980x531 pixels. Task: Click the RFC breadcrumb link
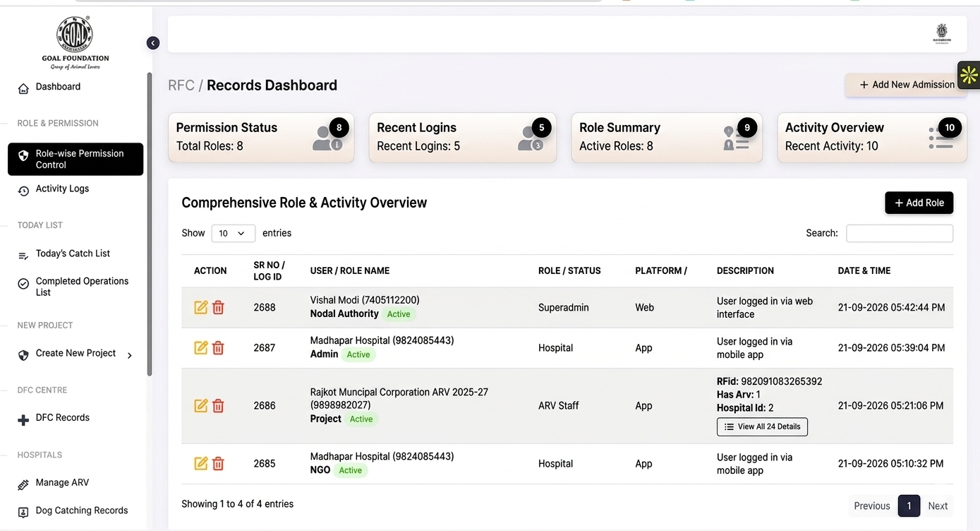click(x=181, y=85)
